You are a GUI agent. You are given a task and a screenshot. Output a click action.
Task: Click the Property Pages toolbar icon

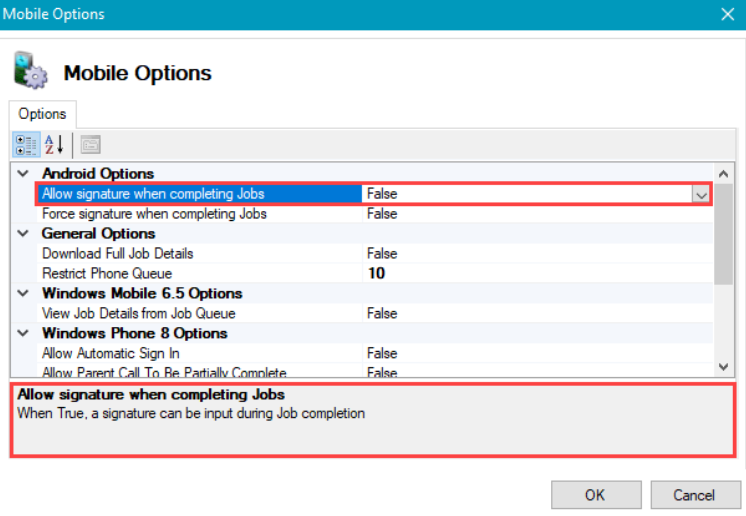(x=90, y=144)
